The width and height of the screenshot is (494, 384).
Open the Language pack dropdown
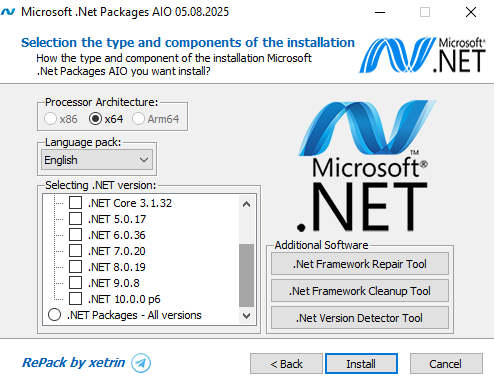click(97, 160)
